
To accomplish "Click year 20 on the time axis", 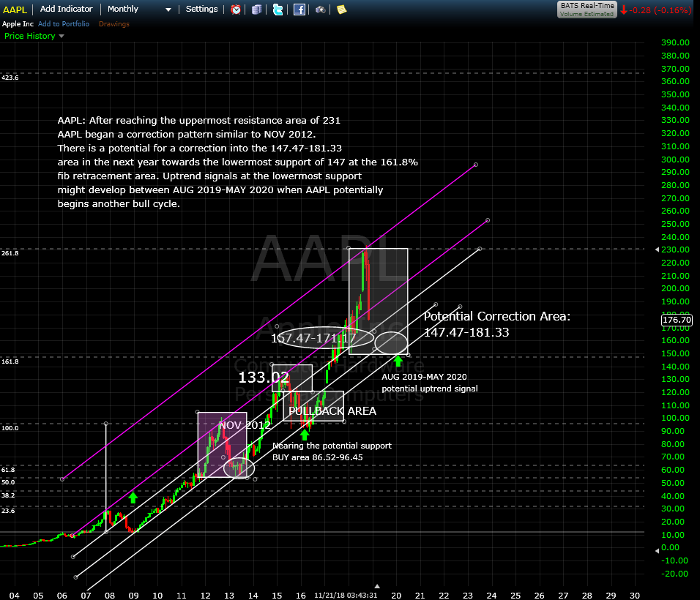I will click(396, 595).
